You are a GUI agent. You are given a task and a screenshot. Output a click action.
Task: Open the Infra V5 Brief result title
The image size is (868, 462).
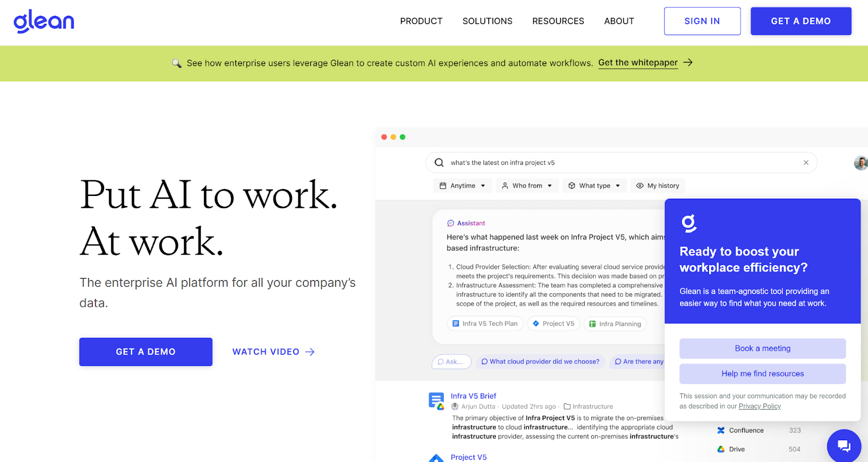473,396
